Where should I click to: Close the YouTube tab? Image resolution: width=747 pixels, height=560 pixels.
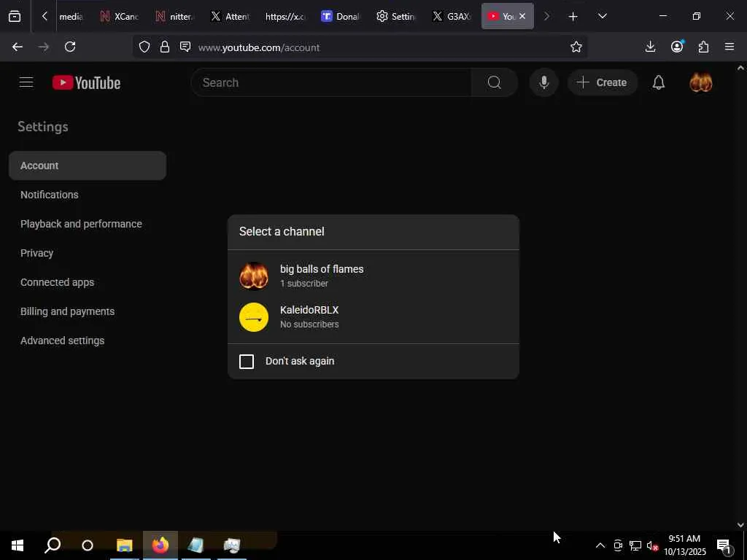click(x=522, y=16)
